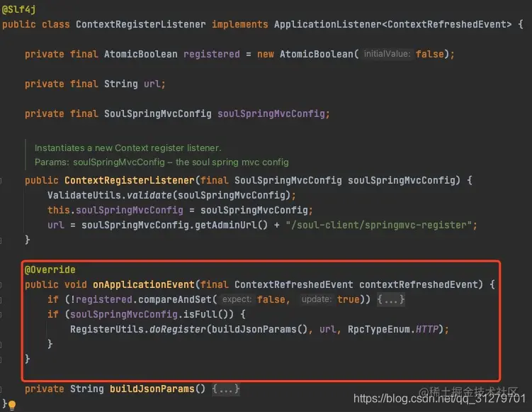Click the yellow light bulb quick-fix icon
Viewport: 532px width, 412px height.
12,405
